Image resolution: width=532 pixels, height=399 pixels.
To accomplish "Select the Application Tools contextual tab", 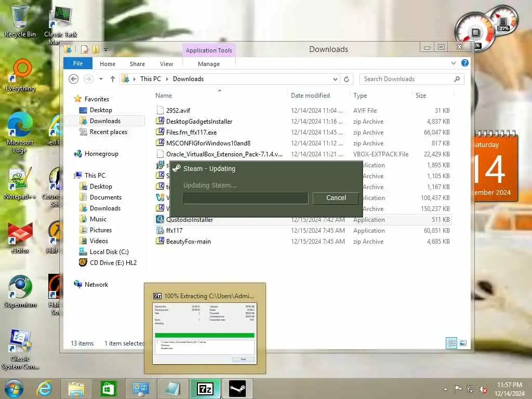I will (209, 50).
